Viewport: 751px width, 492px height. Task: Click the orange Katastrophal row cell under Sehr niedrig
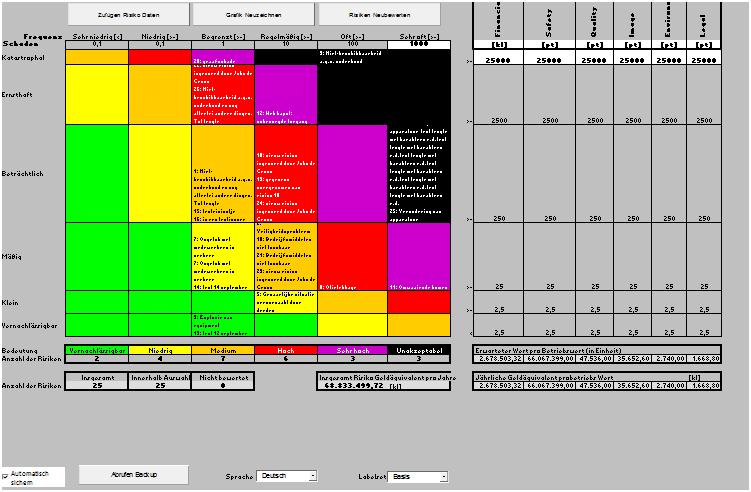tap(97, 57)
